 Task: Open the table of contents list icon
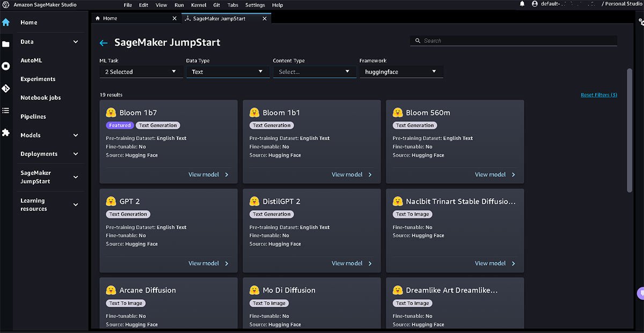tap(6, 111)
